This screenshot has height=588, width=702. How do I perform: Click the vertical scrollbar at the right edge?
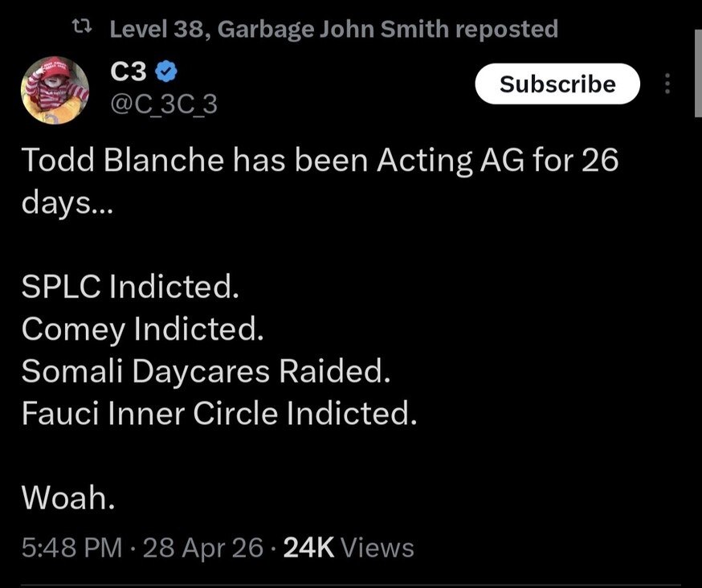point(697,74)
